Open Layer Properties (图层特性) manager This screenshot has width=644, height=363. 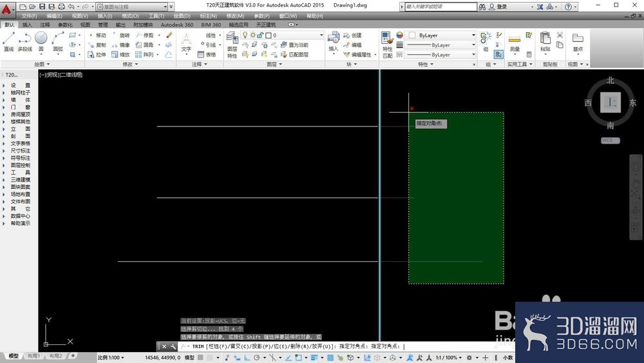(x=232, y=44)
